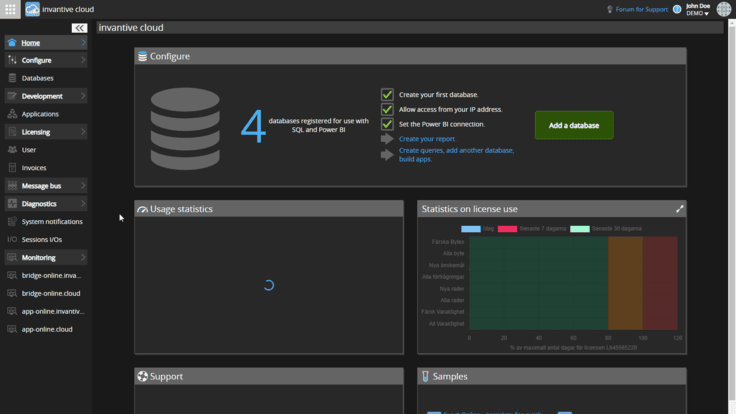The height and width of the screenshot is (414, 736).
Task: Open Applications in the sidebar menu
Action: click(40, 114)
